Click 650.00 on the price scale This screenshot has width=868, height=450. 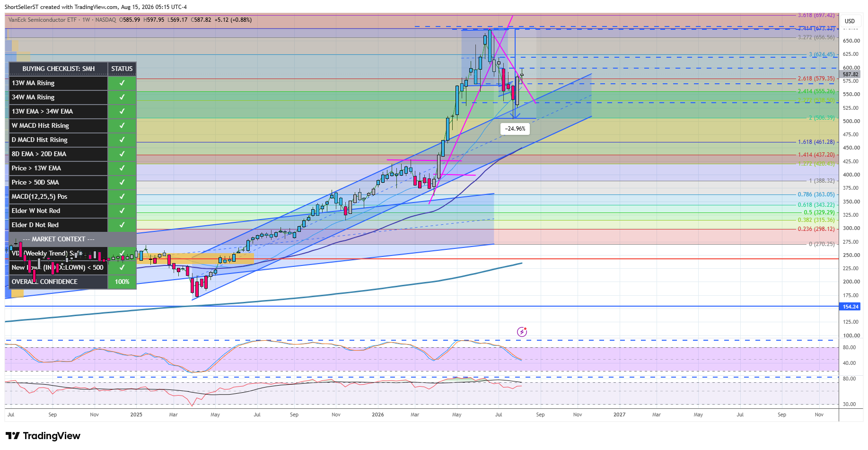click(x=851, y=41)
